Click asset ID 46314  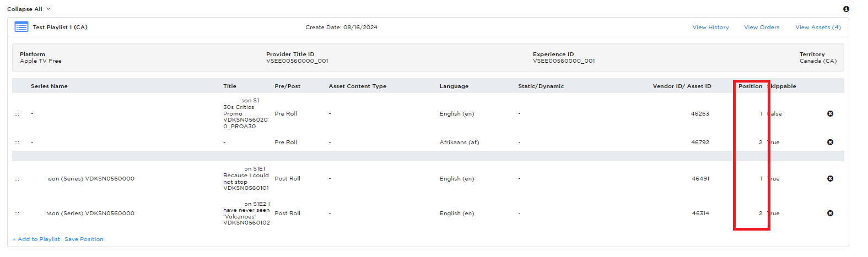coord(700,214)
